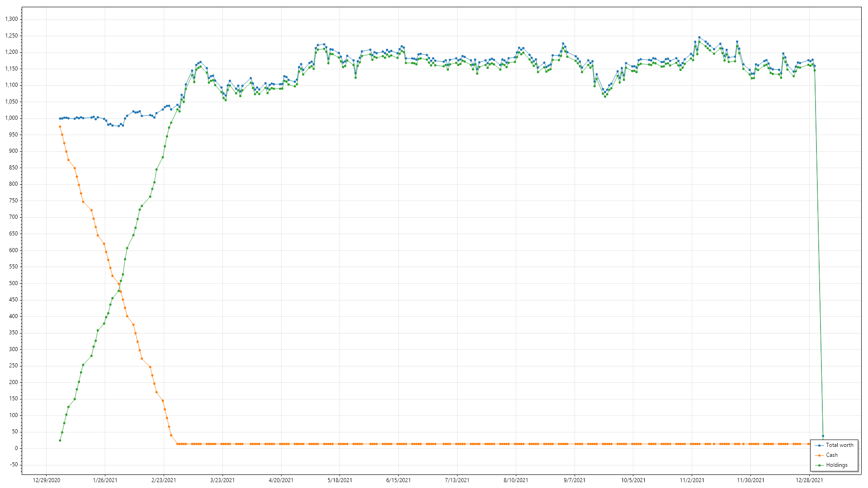Click the 0 y-axis label
The image size is (868, 488).
16,448
